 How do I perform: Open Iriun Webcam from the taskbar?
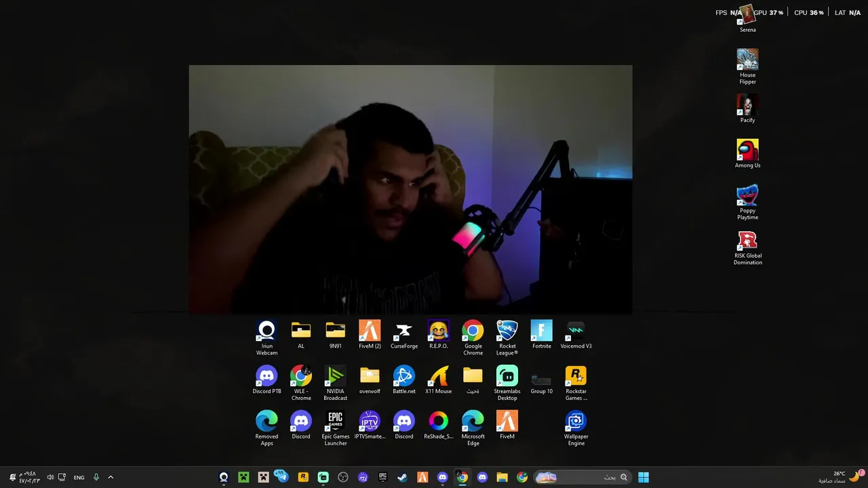click(224, 477)
